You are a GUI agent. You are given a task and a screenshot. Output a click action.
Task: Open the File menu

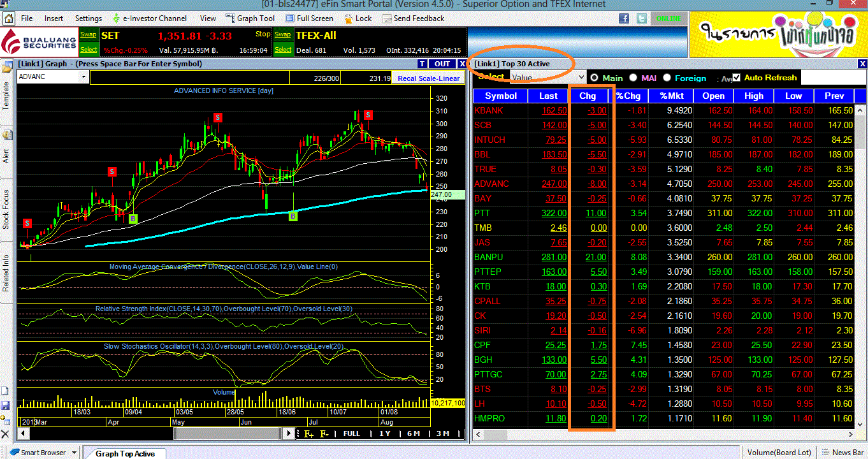[x=27, y=18]
